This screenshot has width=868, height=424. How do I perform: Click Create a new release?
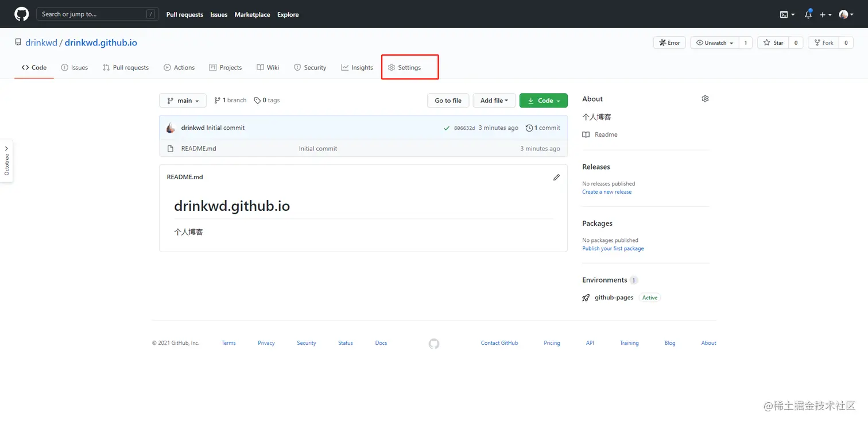coord(607,192)
